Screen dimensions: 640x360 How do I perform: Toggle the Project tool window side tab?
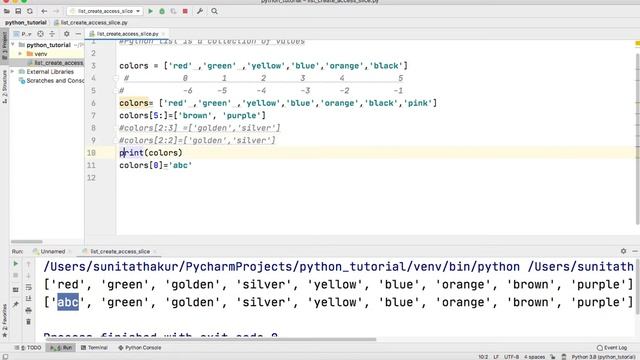tap(4, 45)
